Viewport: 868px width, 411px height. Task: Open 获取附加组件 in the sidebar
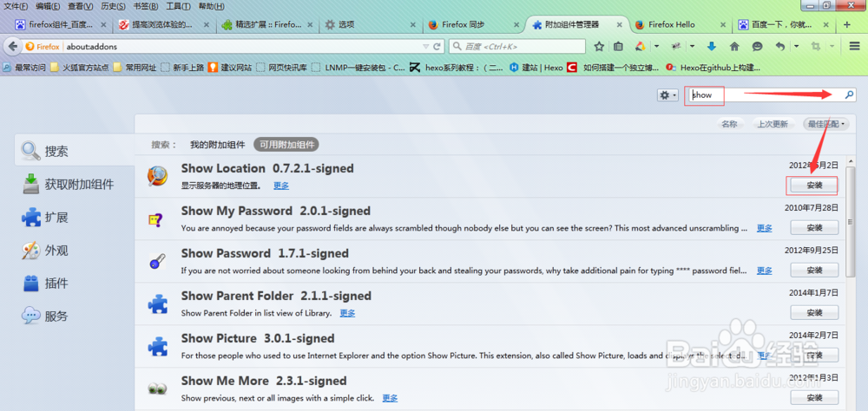[74, 184]
